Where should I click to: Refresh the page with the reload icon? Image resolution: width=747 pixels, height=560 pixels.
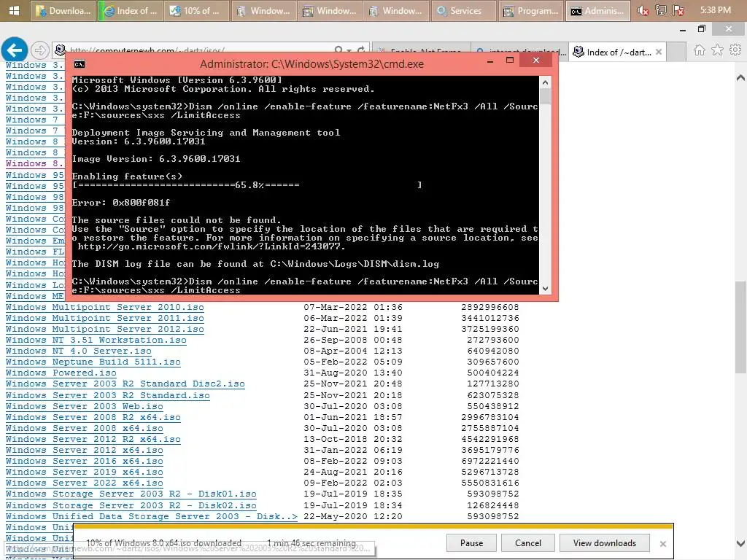361,50
